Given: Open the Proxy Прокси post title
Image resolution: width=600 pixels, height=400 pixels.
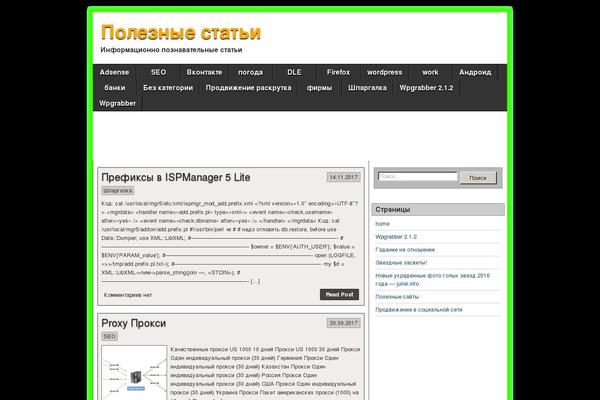Looking at the screenshot, I should pos(134,323).
